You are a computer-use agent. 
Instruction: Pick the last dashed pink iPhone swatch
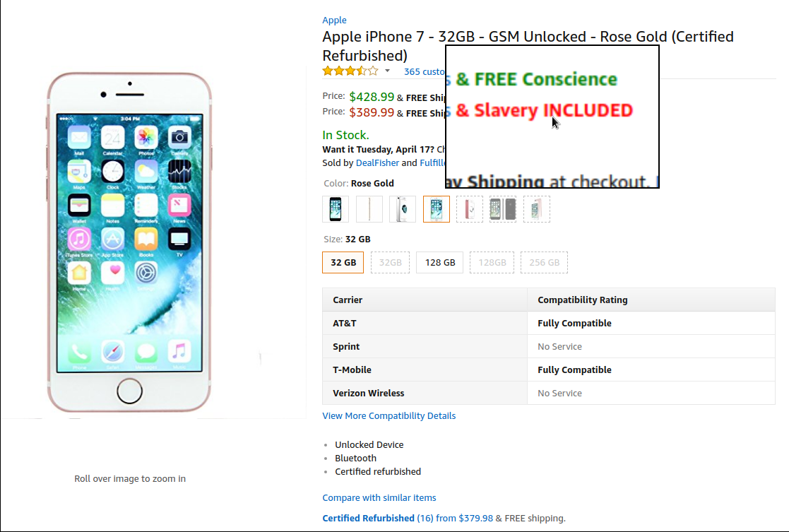coord(536,209)
